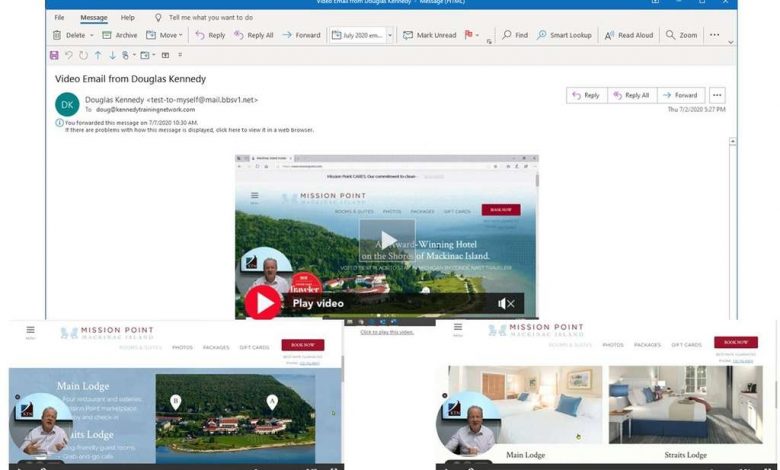Open the File tab

[x=59, y=17]
